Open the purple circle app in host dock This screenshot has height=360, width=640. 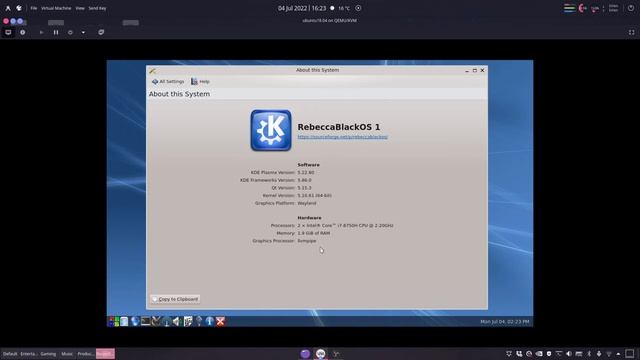click(x=305, y=354)
